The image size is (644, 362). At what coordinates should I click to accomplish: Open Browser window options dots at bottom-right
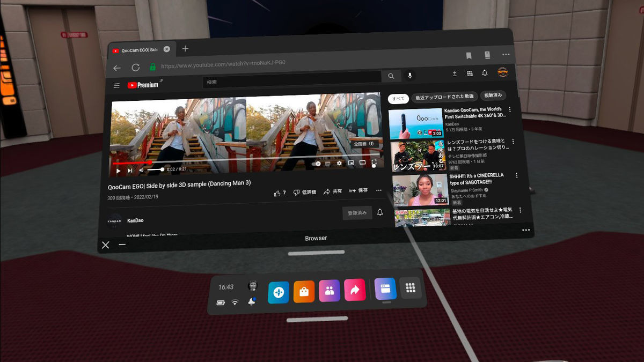[x=526, y=230]
